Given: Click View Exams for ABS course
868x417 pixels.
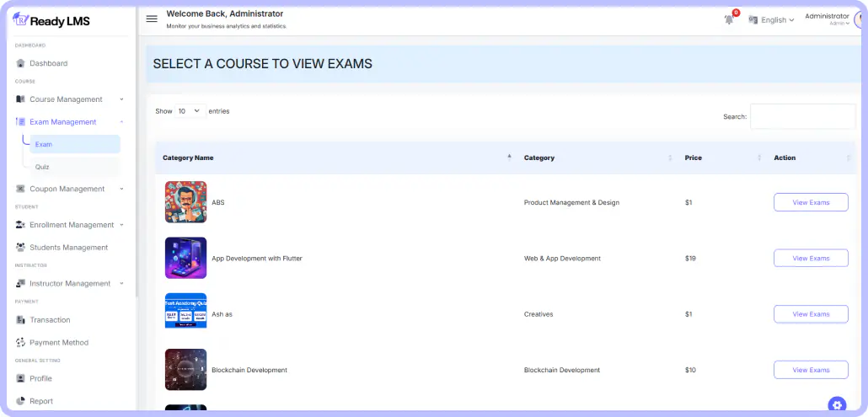Looking at the screenshot, I should point(811,202).
